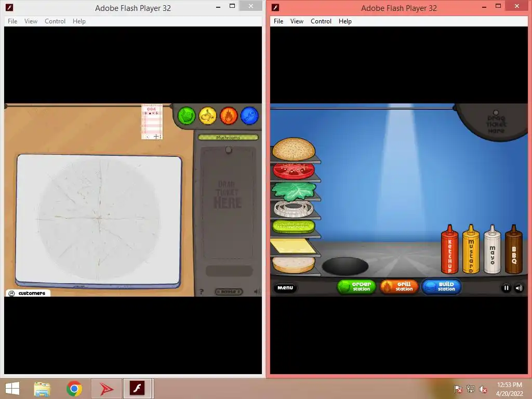The width and height of the screenshot is (532, 399).
Task: Switch to the orange bake station icon
Action: (x=229, y=116)
